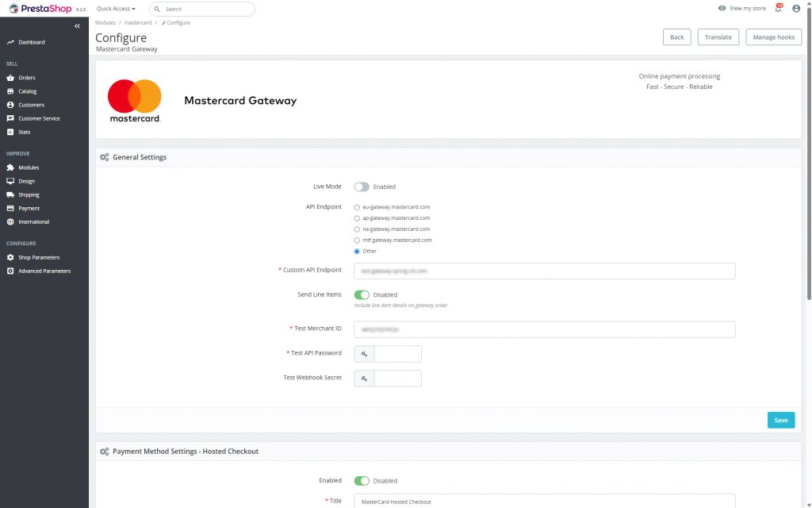
Task: Click the mastercard breadcrumb link
Action: click(138, 23)
